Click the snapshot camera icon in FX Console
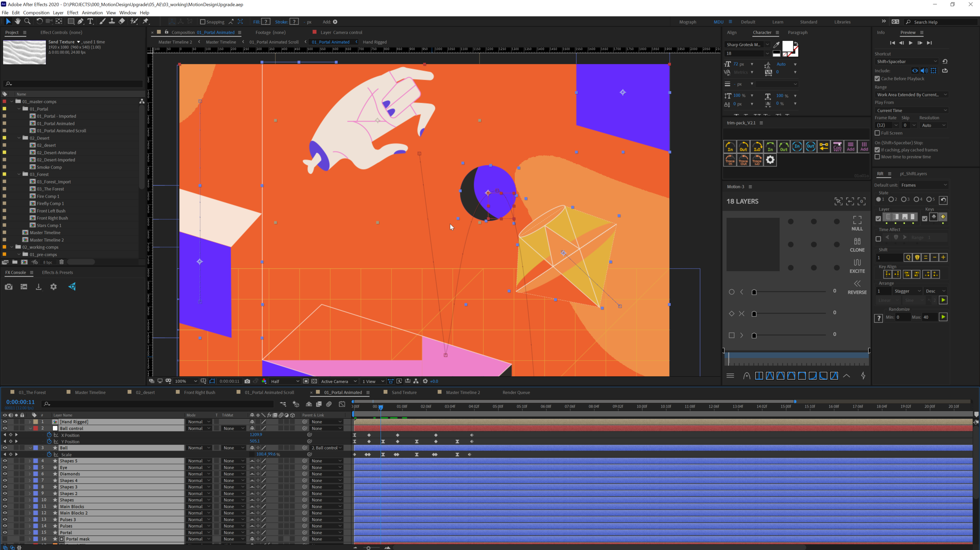 (9, 287)
